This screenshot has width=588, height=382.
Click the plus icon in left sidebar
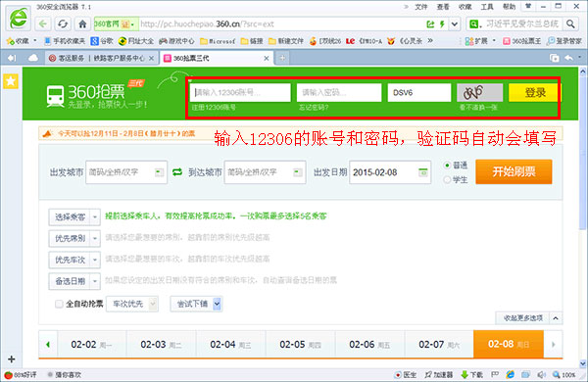point(11,359)
